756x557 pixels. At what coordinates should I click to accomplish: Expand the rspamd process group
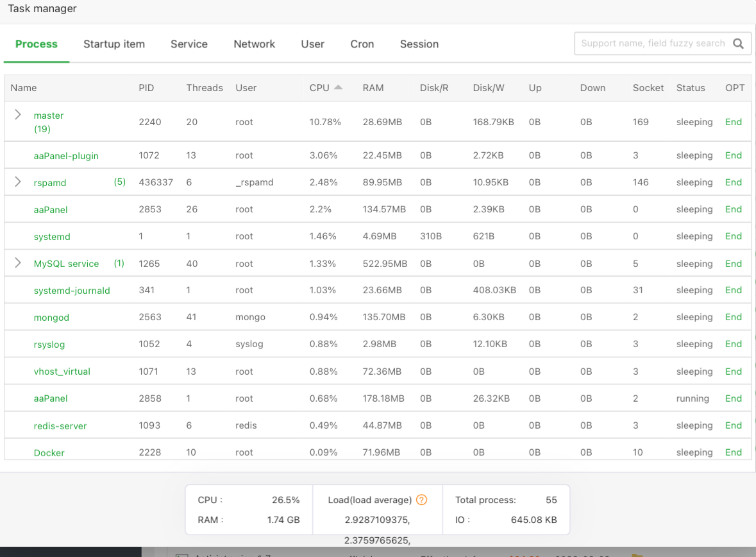coord(18,182)
